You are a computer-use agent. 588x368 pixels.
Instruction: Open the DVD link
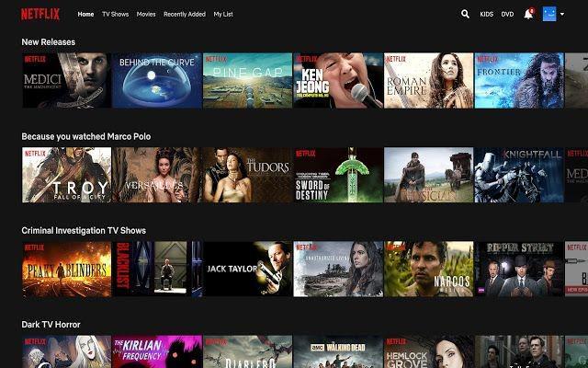(507, 15)
